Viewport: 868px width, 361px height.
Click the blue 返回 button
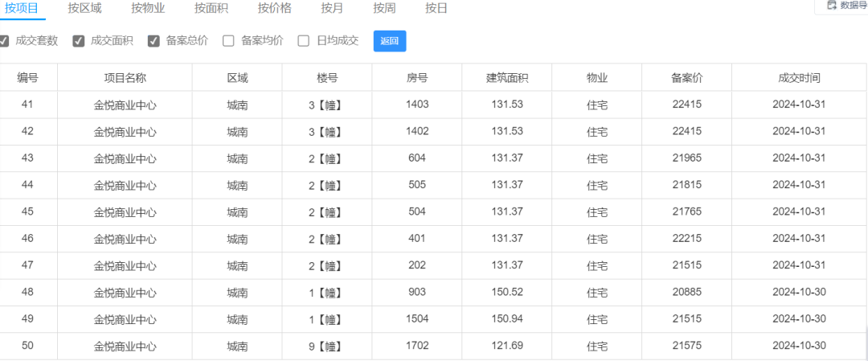coord(390,41)
